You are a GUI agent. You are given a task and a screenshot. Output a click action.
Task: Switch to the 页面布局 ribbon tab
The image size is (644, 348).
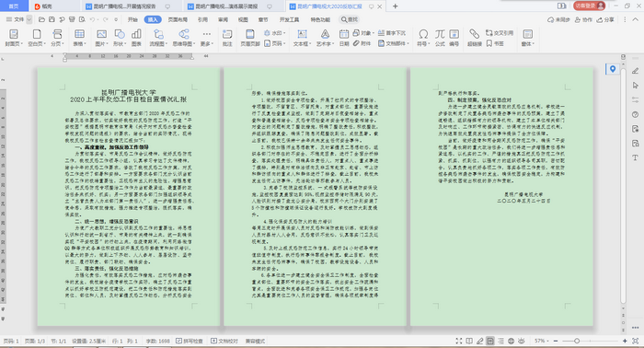(178, 19)
